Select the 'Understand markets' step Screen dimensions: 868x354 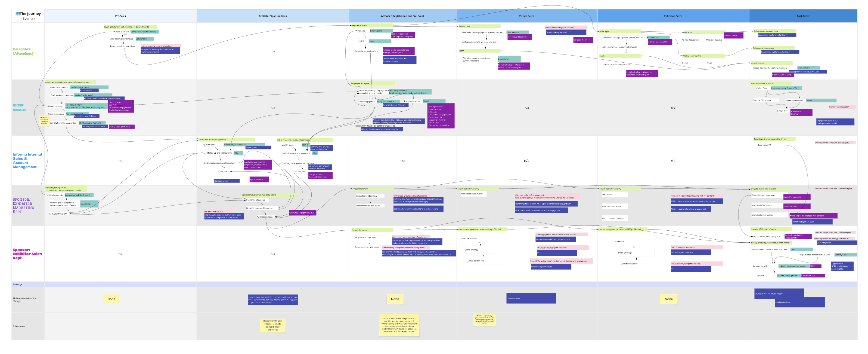pos(59,87)
